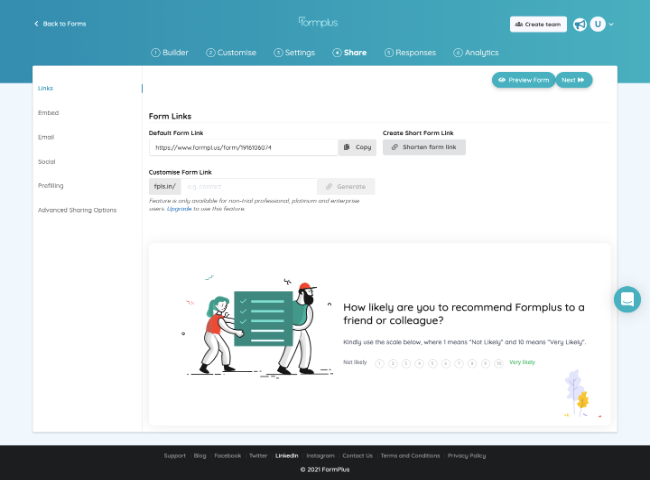Open the Privacy Policy footer link

point(467,456)
